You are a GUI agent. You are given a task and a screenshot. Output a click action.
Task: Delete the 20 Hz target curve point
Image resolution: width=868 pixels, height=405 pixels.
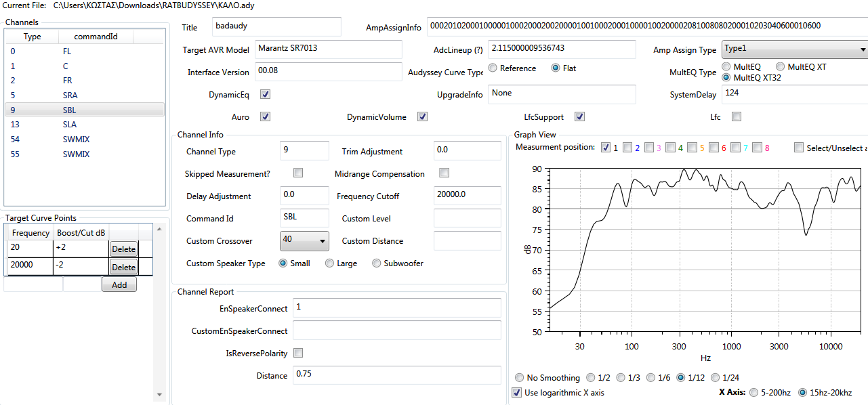point(123,249)
